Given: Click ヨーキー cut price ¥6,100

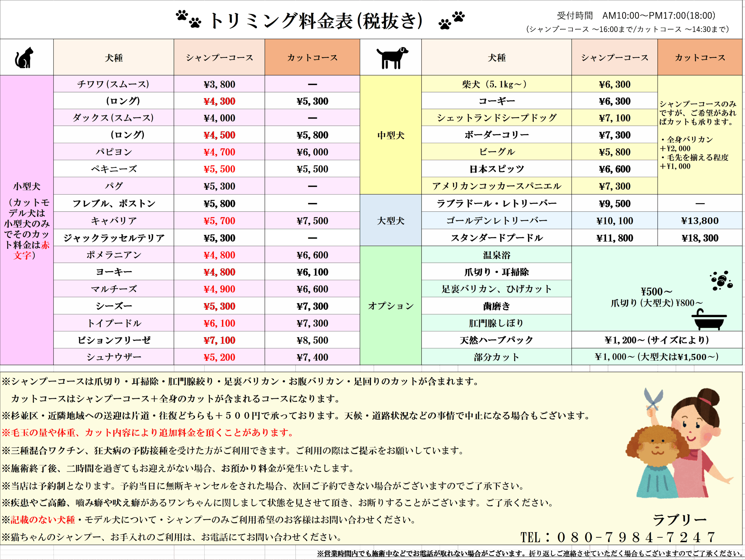Looking at the screenshot, I should point(312,272).
